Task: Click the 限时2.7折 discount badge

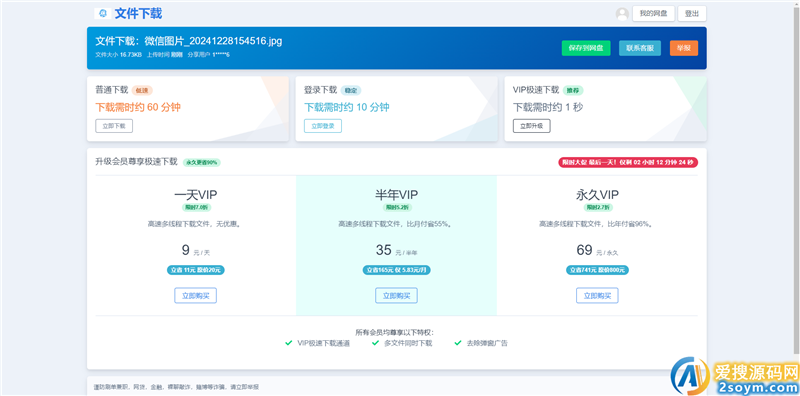Action: point(598,208)
